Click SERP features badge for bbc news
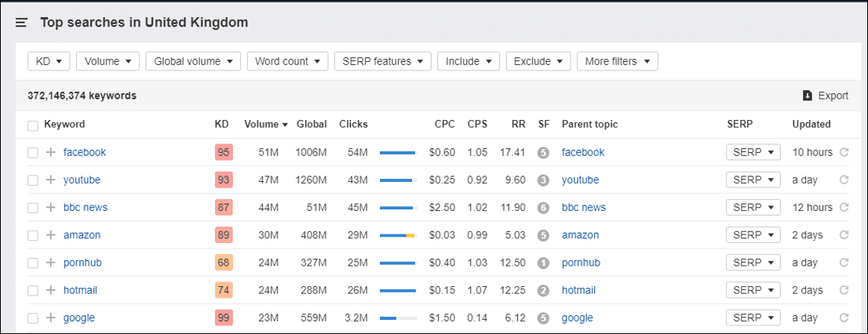This screenshot has height=334, width=868. pyautogui.click(x=544, y=208)
